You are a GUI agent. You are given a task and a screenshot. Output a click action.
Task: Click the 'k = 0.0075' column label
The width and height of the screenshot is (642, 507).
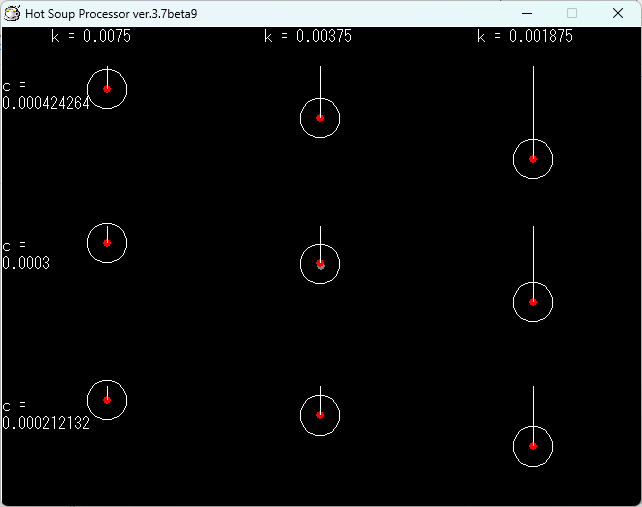tap(91, 36)
